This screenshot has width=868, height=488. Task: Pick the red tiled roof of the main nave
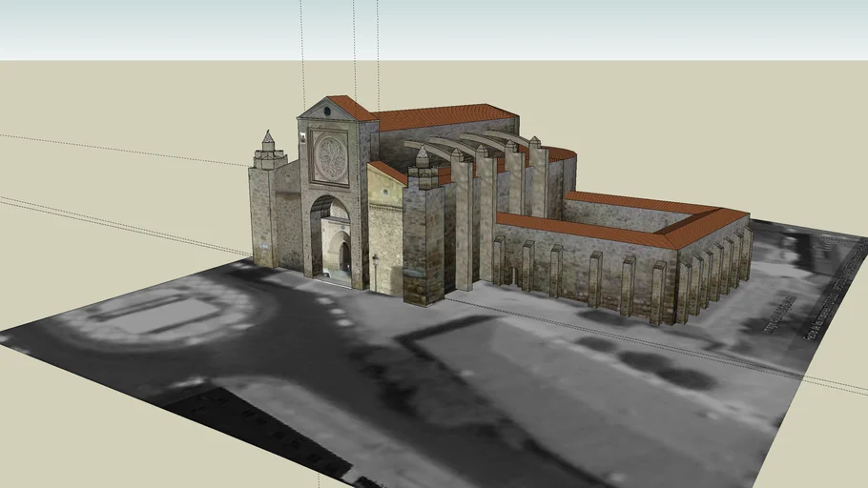tap(444, 116)
